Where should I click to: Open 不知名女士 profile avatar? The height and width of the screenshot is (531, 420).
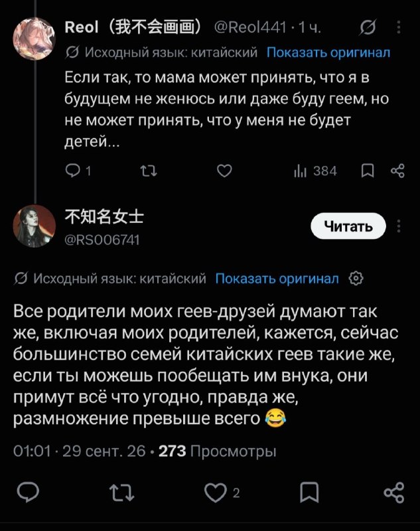35,226
